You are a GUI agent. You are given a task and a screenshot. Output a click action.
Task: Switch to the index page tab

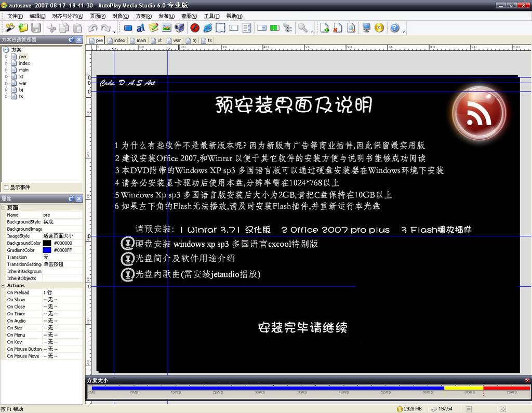point(117,41)
